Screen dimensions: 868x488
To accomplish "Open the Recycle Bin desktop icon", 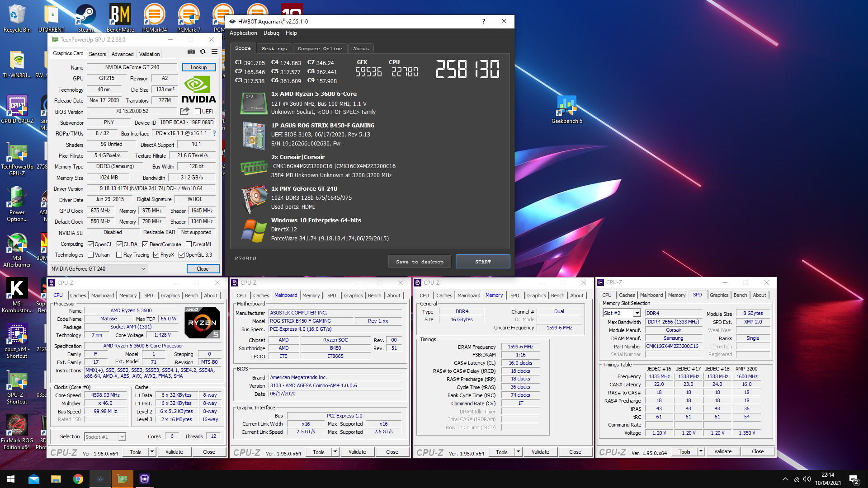I will 17,18.
